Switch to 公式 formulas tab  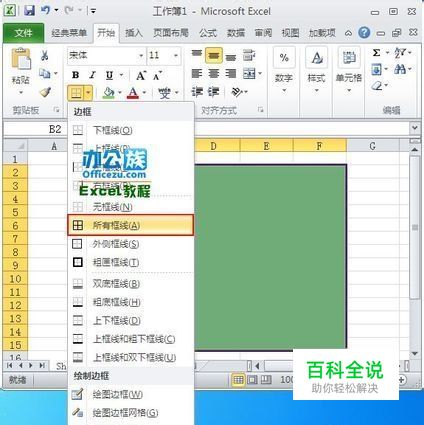pos(208,33)
